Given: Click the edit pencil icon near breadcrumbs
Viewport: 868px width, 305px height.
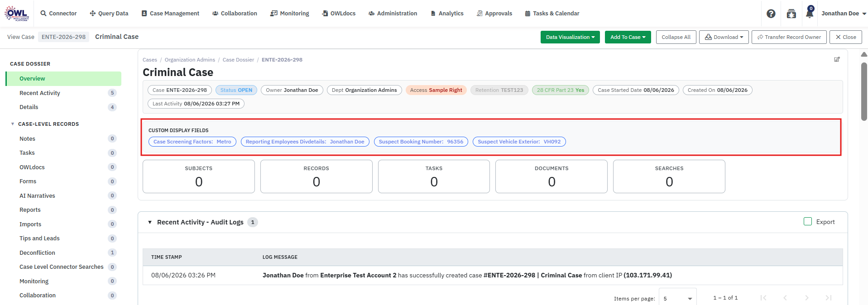Looking at the screenshot, I should pos(837,59).
